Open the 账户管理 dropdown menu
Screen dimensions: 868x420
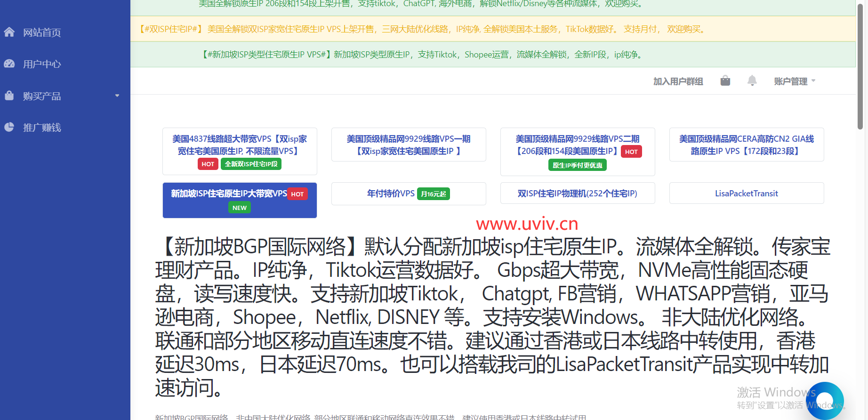794,81
